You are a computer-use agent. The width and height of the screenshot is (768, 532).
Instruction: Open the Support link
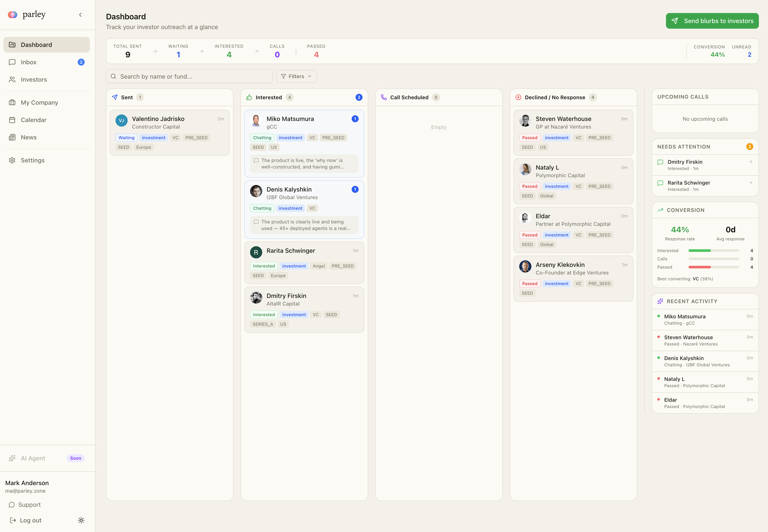(x=25, y=505)
